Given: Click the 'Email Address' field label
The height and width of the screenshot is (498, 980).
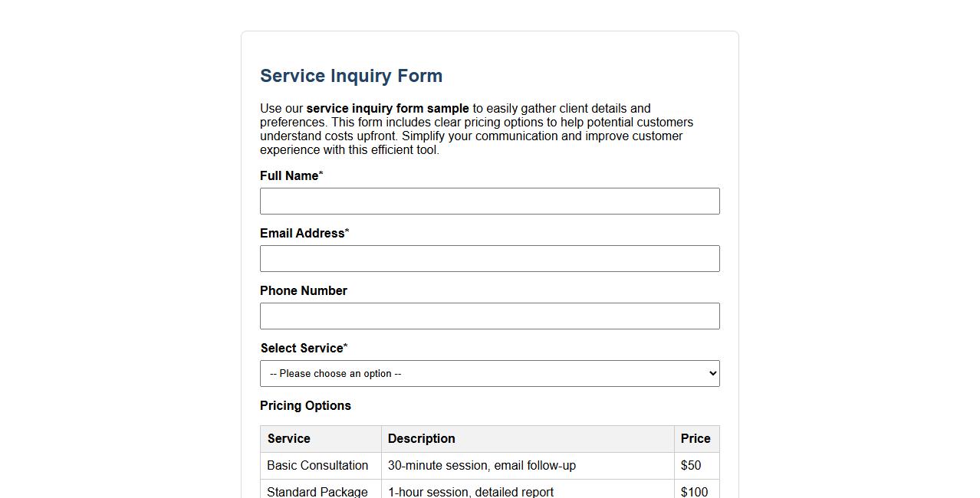Looking at the screenshot, I should (x=301, y=233).
